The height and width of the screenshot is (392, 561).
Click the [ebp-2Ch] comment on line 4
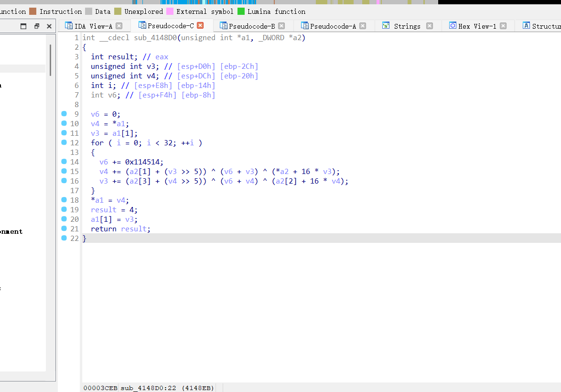tap(239, 66)
